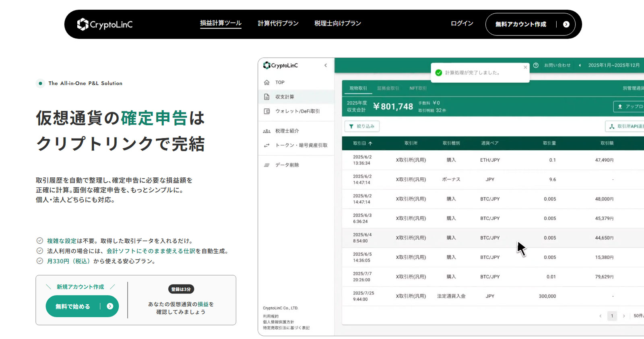
Task: Switch to the 現物取引 tab
Action: click(x=358, y=88)
